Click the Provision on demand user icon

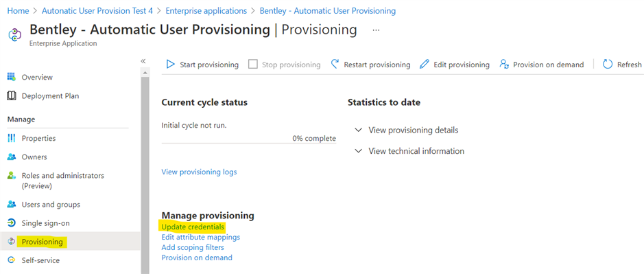[x=504, y=65]
